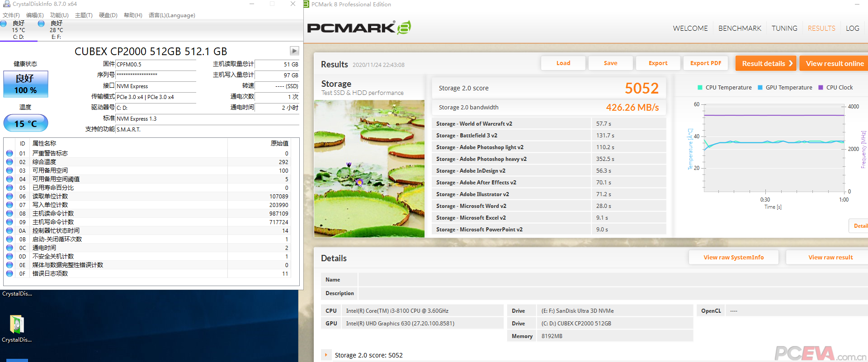Open the CrystalDis... desktop shortcut icon
The image size is (868, 362).
tap(17, 328)
